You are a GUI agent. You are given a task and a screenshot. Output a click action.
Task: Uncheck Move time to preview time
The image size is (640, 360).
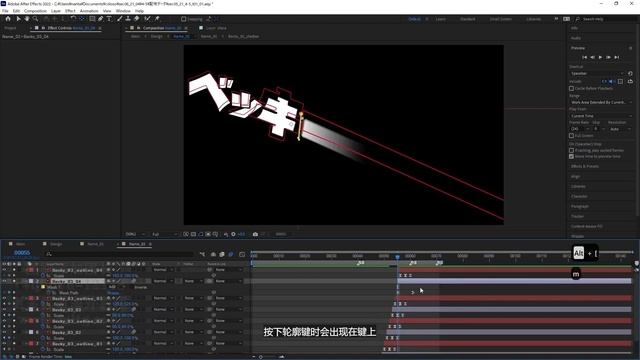(571, 156)
